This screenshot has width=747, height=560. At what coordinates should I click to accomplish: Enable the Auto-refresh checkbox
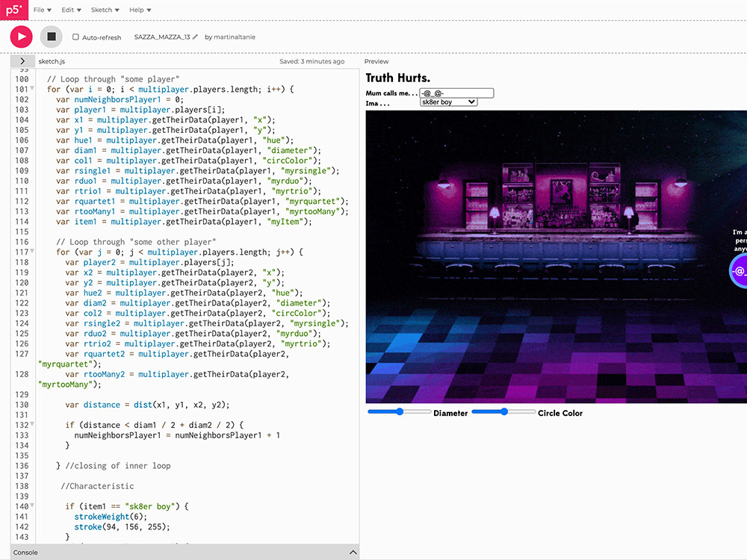75,37
